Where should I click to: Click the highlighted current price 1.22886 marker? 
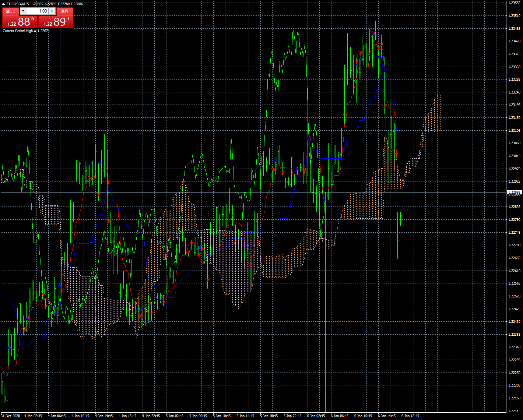(x=515, y=193)
